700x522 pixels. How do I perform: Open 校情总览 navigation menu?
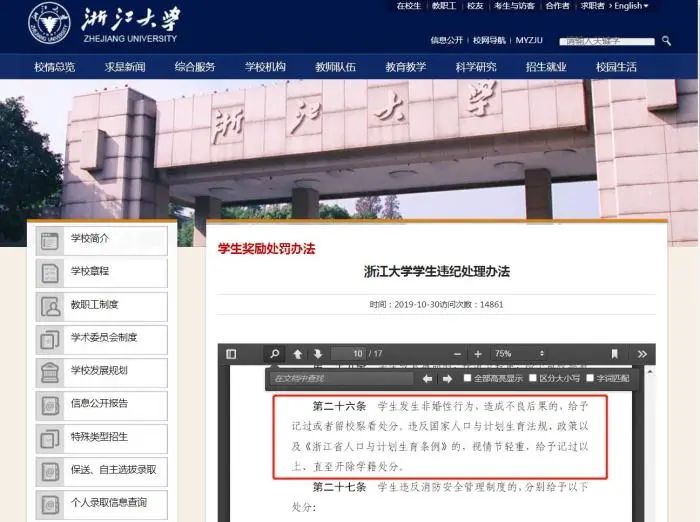[54, 67]
